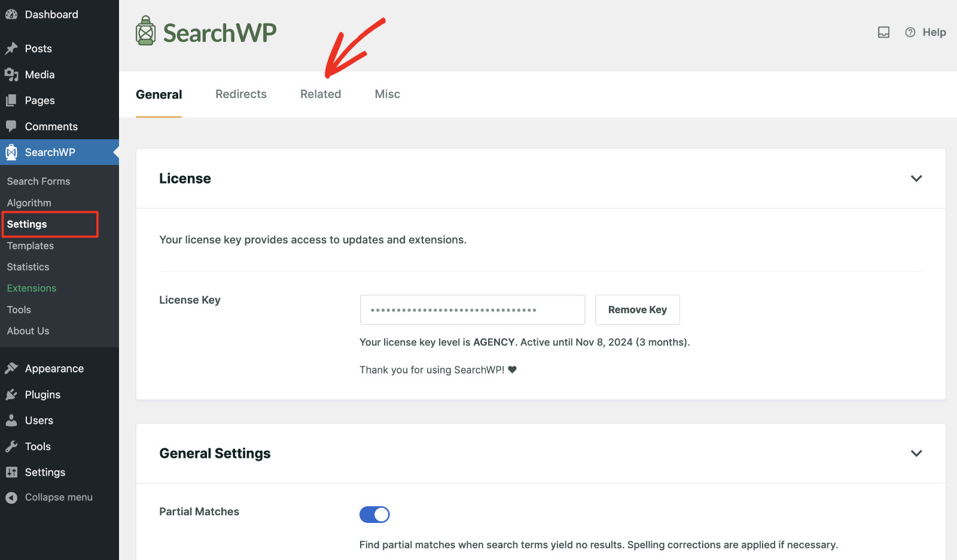Click the Users person icon
Image resolution: width=957 pixels, height=560 pixels.
pyautogui.click(x=11, y=420)
